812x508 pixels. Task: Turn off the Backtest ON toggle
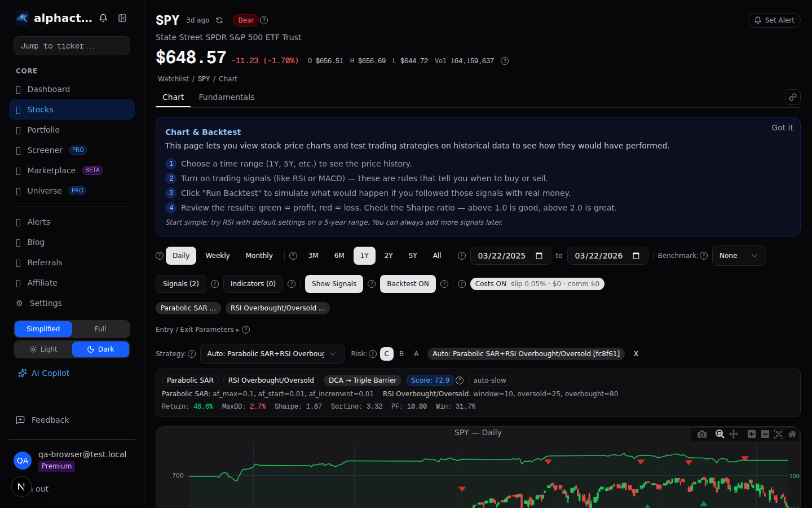408,284
